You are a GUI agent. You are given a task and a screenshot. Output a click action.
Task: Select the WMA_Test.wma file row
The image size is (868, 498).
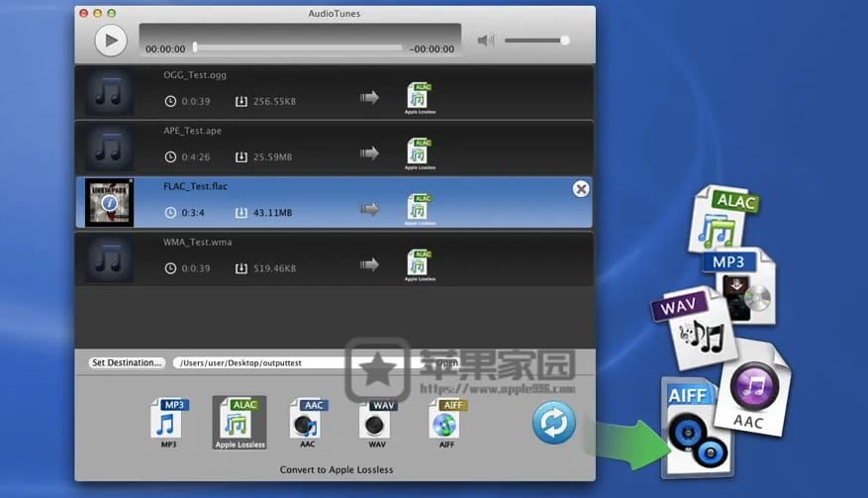(335, 259)
